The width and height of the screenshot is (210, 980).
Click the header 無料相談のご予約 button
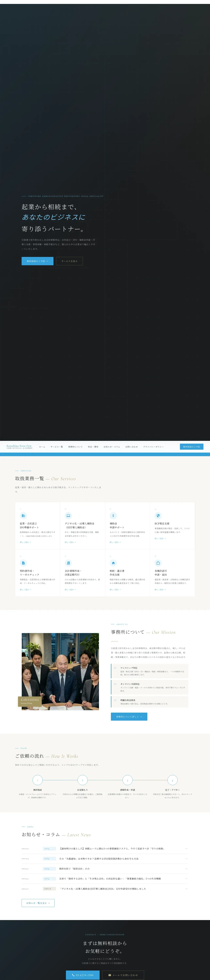coord(191,447)
